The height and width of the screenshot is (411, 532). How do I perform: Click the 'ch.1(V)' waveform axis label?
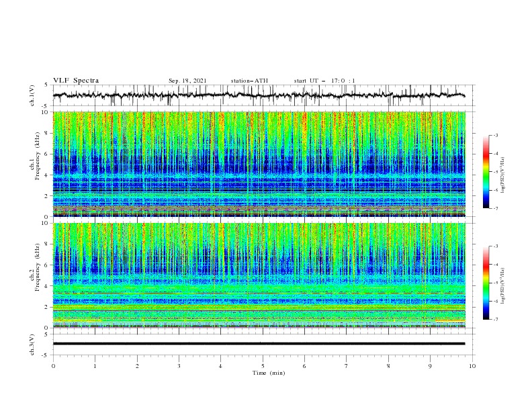(32, 95)
